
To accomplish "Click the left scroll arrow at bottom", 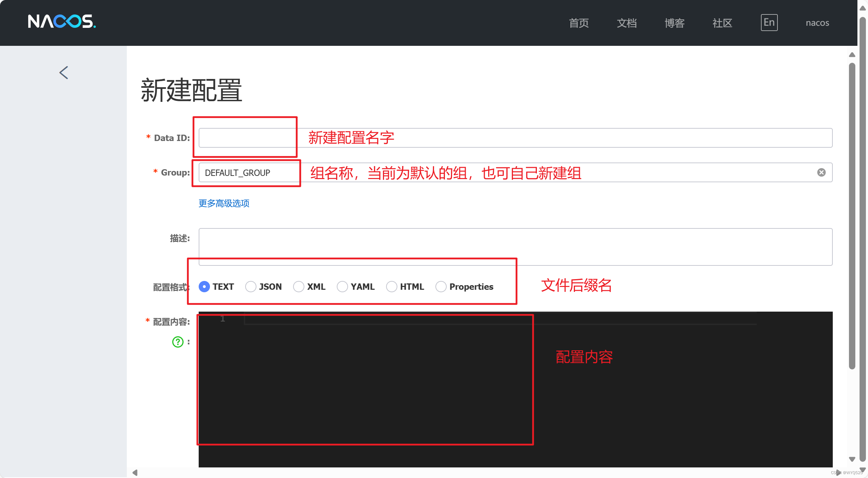I will (135, 473).
